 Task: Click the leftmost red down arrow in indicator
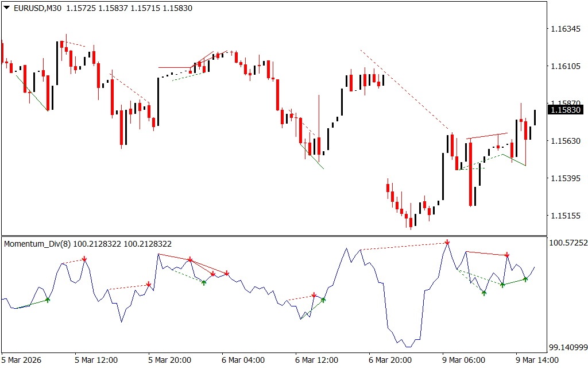pos(84,259)
